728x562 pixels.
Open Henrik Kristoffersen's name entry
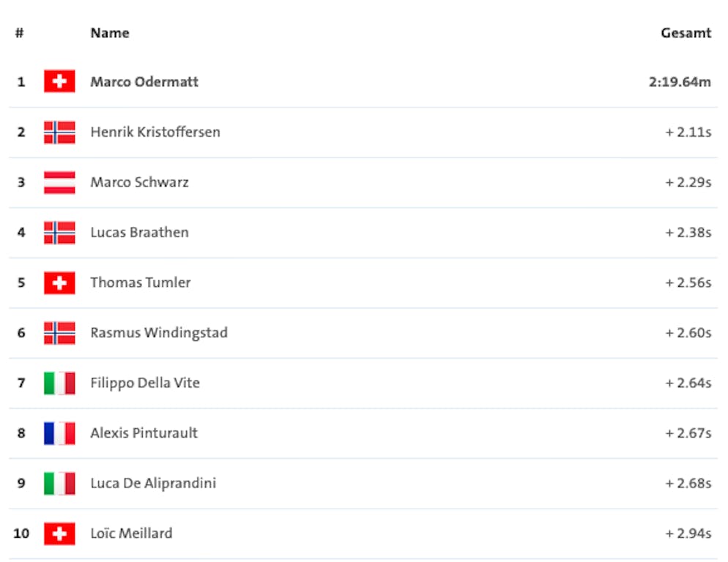[155, 132]
